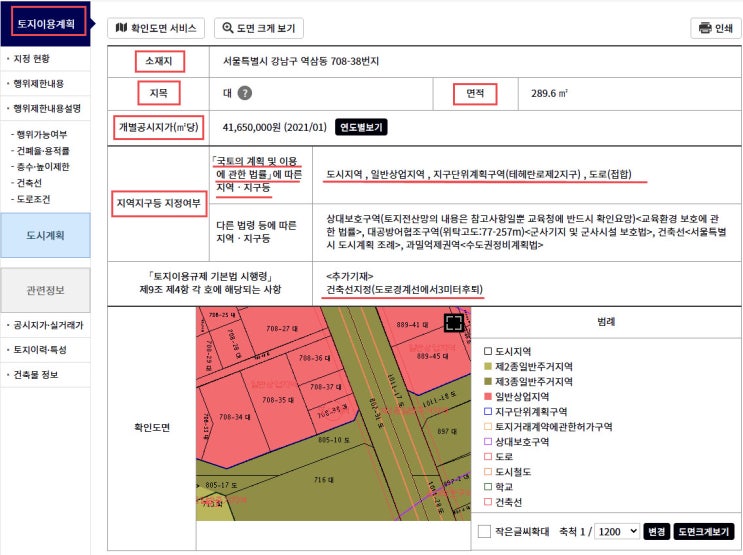Open 지정 현황 menu item
743x555 pixels.
click(x=45, y=59)
